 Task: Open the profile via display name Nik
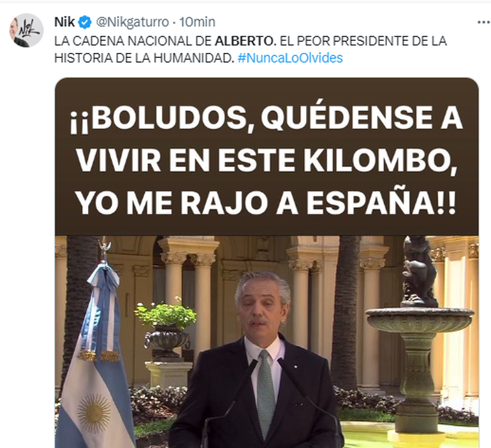[x=64, y=22]
